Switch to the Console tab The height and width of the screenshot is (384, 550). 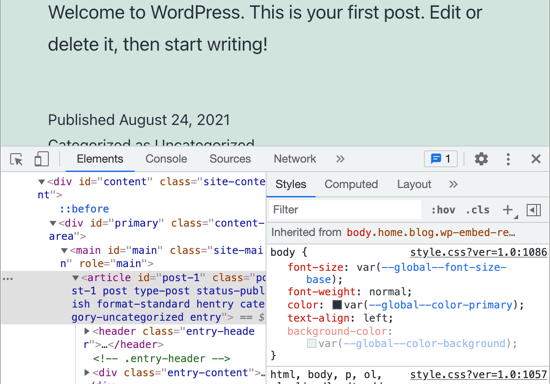tap(166, 159)
